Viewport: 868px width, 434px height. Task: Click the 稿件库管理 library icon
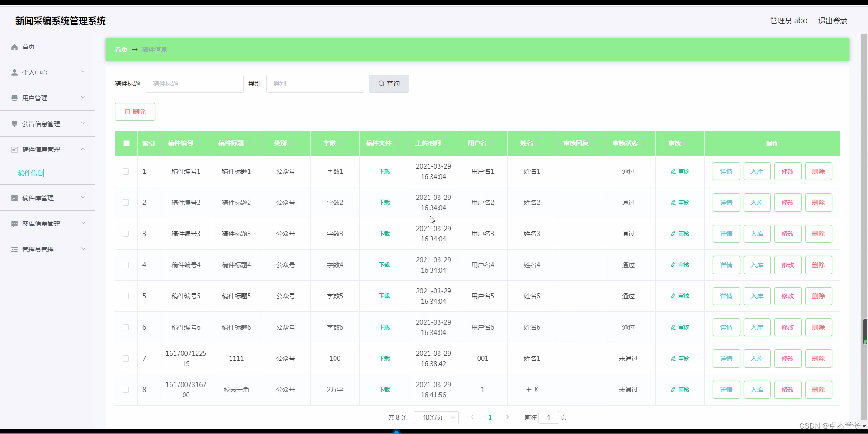pyautogui.click(x=14, y=198)
